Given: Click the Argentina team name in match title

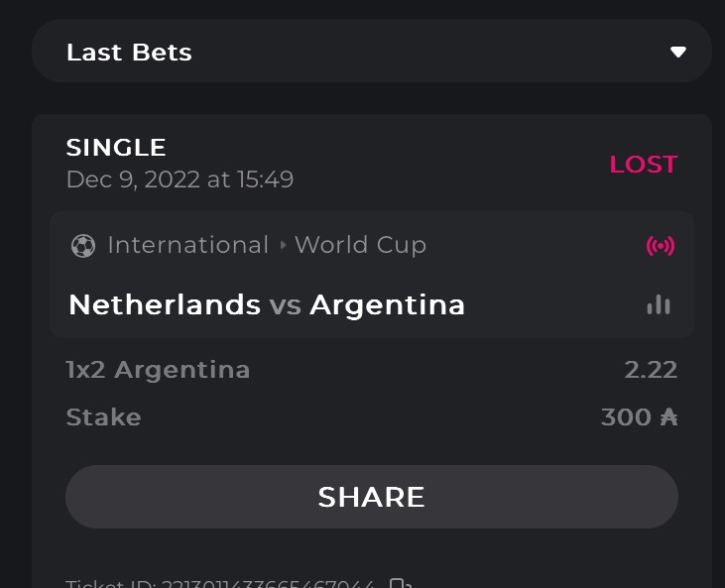Looking at the screenshot, I should coord(387,304).
